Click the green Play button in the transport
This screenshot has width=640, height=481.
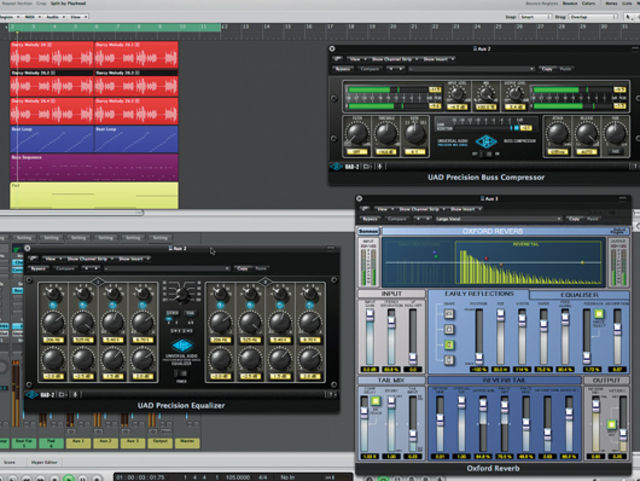[x=69, y=478]
